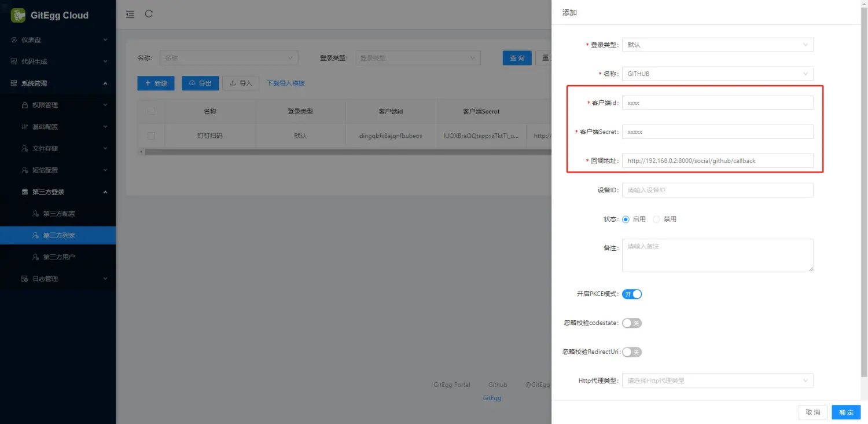This screenshot has height=424, width=868.
Task: Select the 启用 status radio button
Action: pos(626,220)
